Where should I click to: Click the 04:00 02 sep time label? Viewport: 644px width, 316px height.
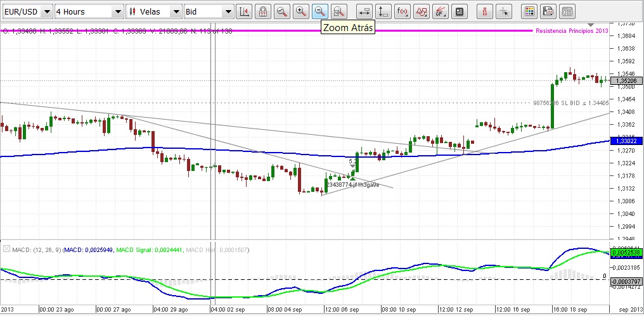[x=228, y=310]
